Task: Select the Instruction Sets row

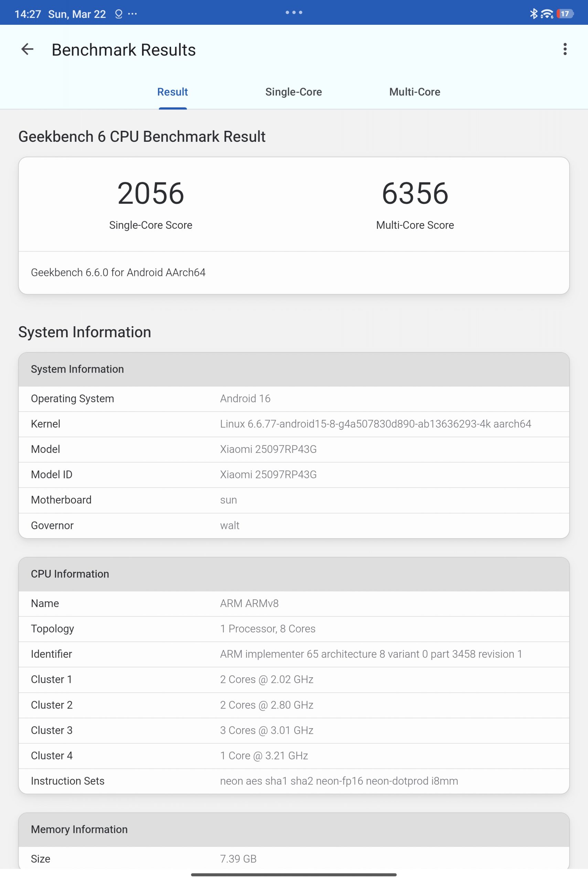Action: 339,781
